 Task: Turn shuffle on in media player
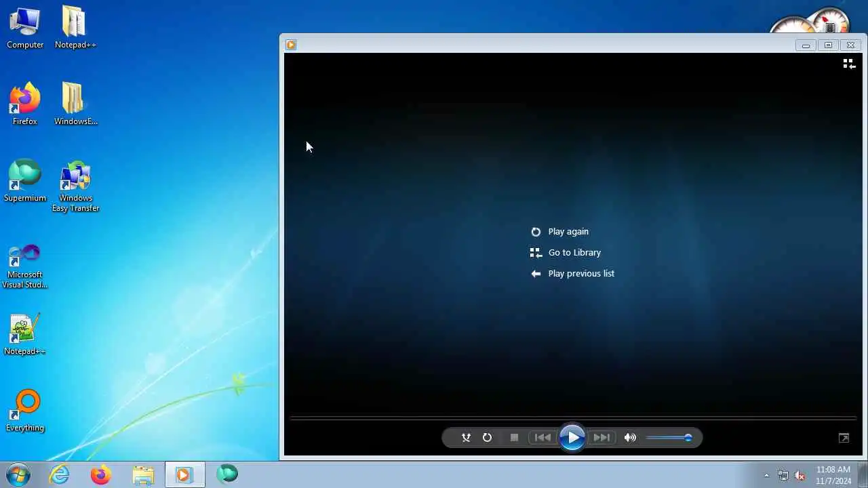click(x=466, y=438)
